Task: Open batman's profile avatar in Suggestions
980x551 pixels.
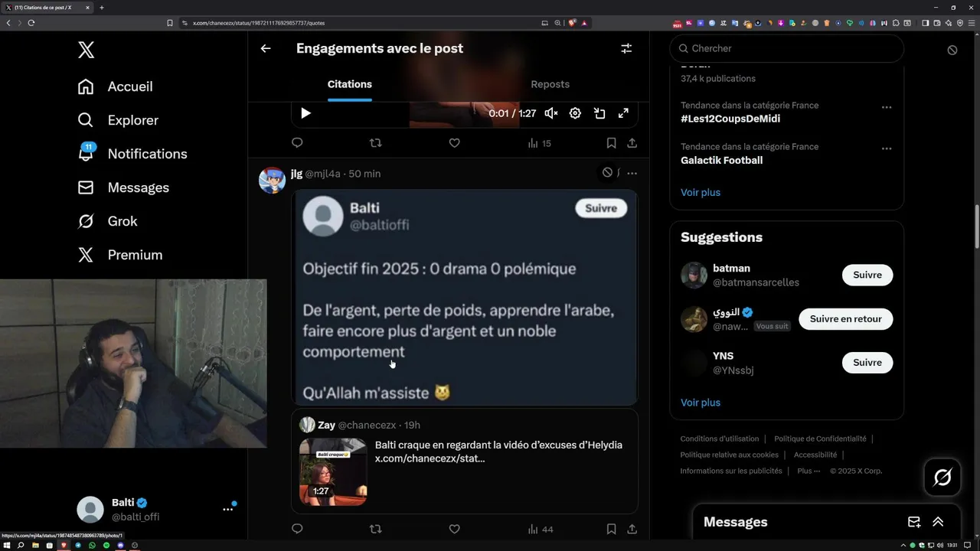Action: tap(694, 275)
